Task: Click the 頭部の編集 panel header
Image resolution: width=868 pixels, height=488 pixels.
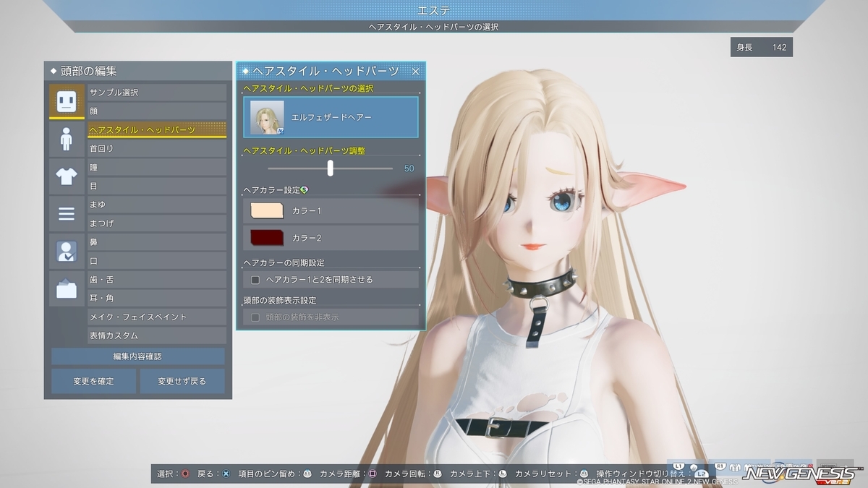Action: tap(137, 71)
